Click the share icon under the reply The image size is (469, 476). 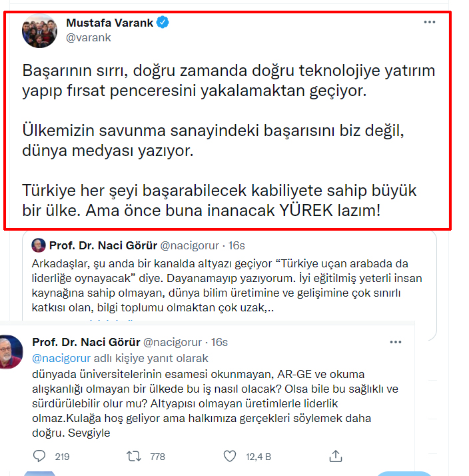click(336, 456)
